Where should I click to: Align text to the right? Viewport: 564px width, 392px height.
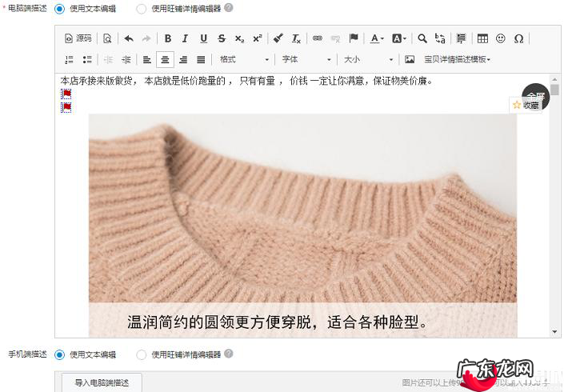183,59
